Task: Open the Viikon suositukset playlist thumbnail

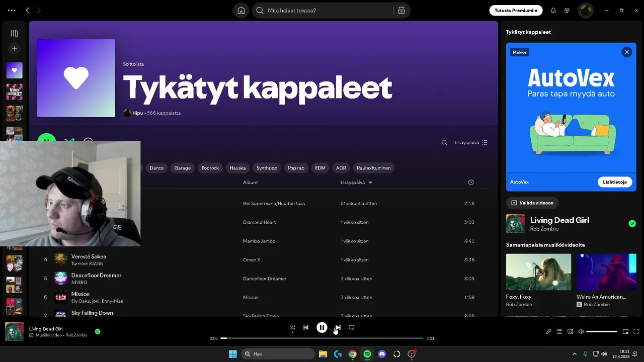Action: coord(15,92)
